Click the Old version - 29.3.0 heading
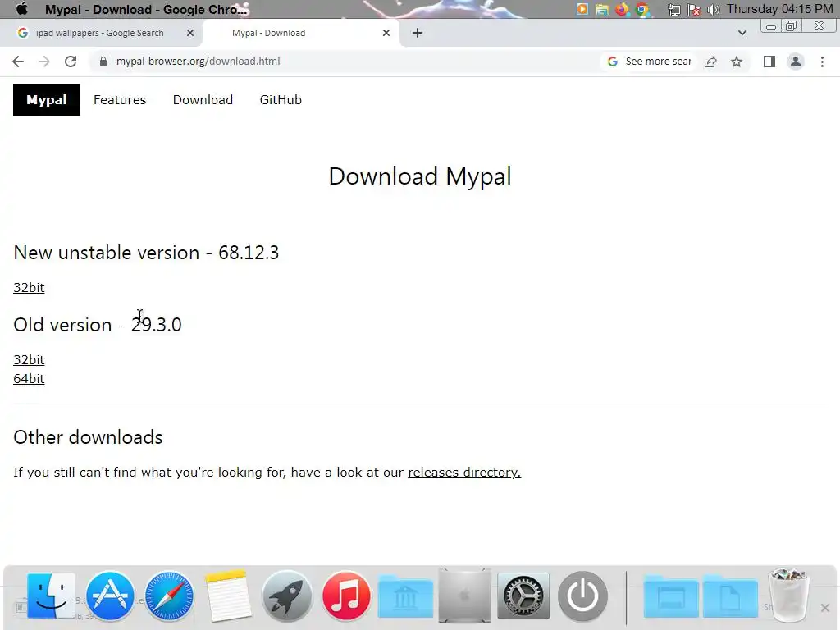 click(x=98, y=325)
